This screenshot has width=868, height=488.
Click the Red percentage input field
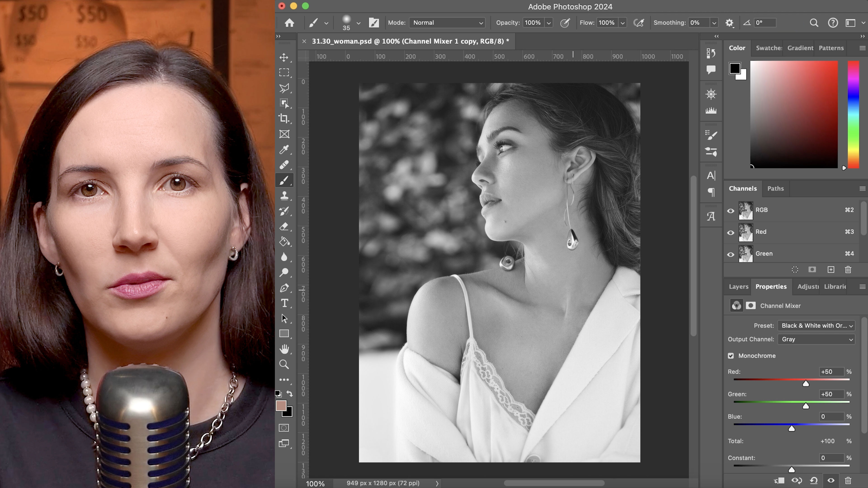(x=831, y=372)
